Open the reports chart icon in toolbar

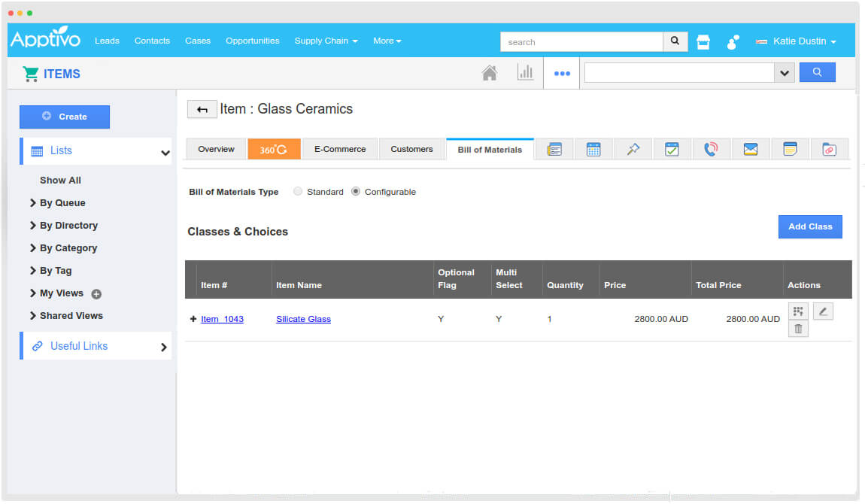526,72
